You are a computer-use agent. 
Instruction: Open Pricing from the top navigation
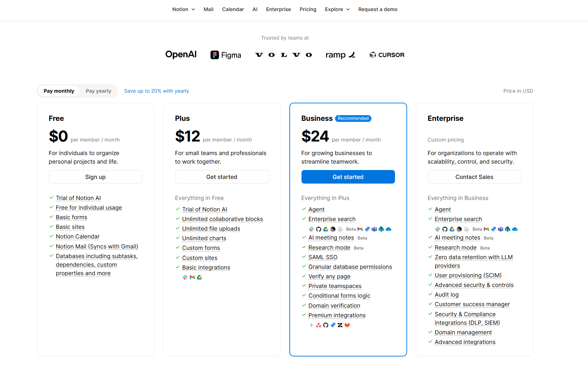click(308, 9)
